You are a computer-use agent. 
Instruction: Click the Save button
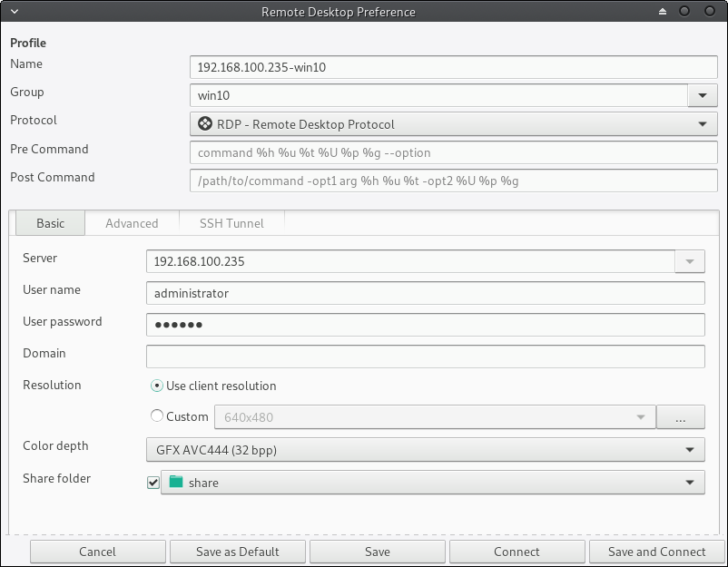click(x=377, y=552)
